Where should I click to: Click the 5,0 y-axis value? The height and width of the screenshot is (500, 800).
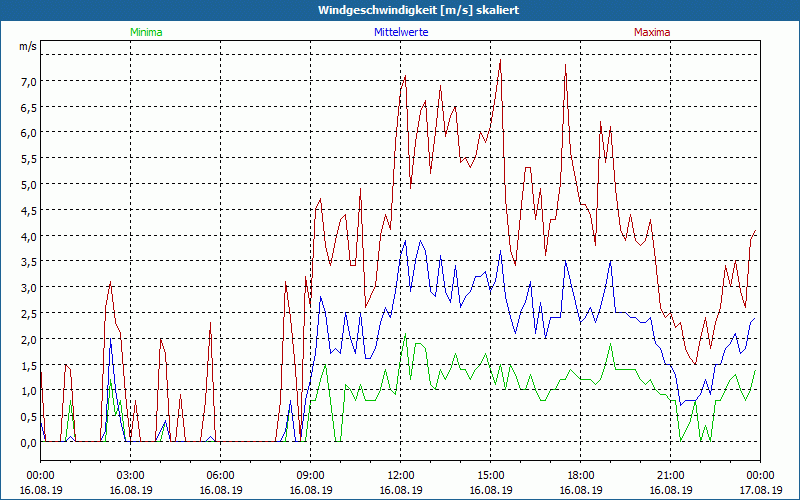28,185
